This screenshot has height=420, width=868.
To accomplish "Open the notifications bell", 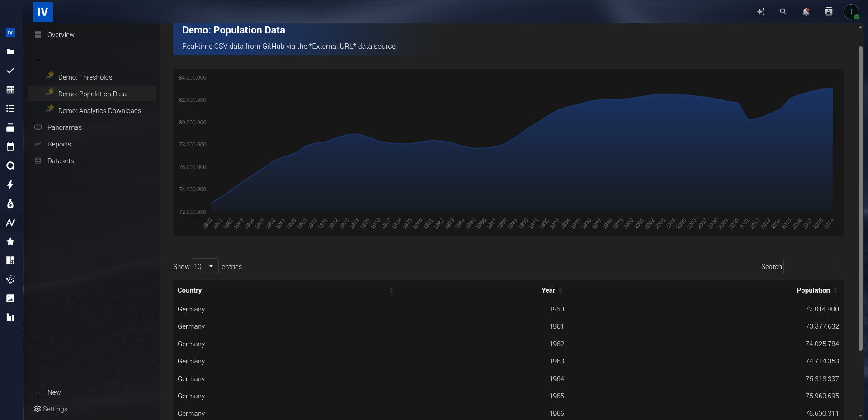I will tap(806, 12).
